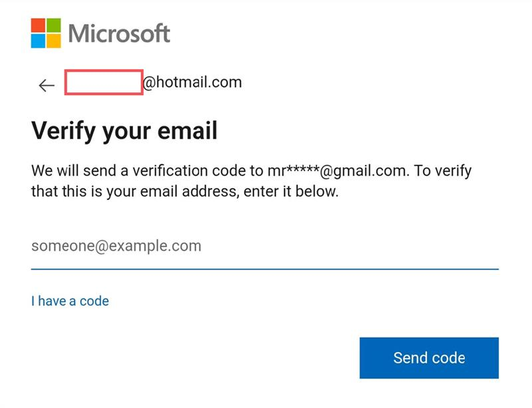Click the yellow square in Microsoft logo
Image resolution: width=532 pixels, height=408 pixels.
pos(54,41)
